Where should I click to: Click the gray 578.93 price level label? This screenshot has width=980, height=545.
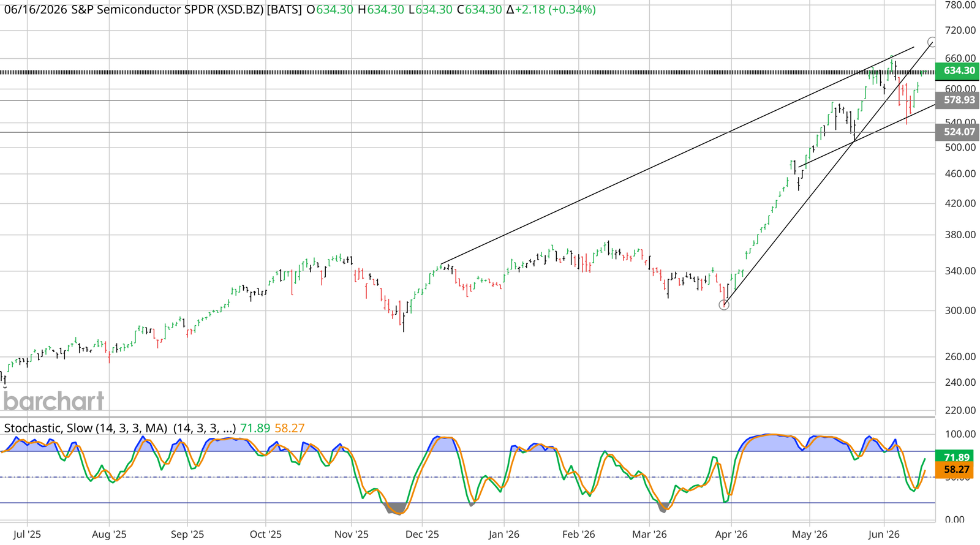pyautogui.click(x=957, y=100)
